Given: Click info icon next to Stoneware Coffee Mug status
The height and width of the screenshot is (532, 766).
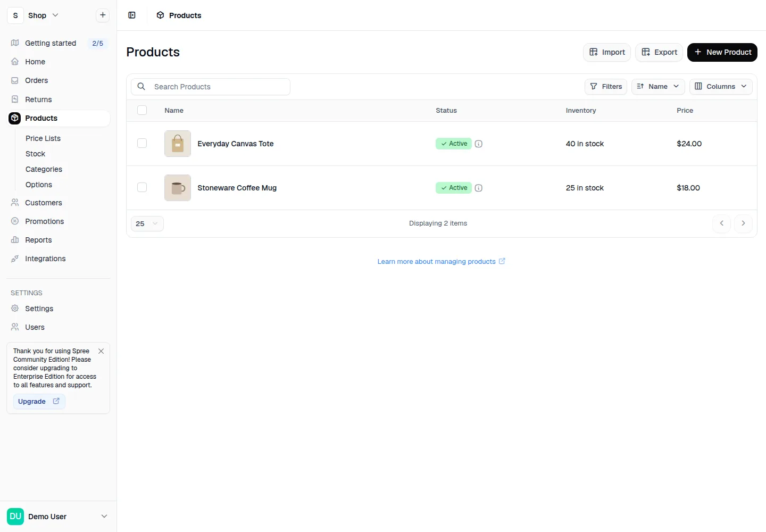Looking at the screenshot, I should tap(479, 188).
